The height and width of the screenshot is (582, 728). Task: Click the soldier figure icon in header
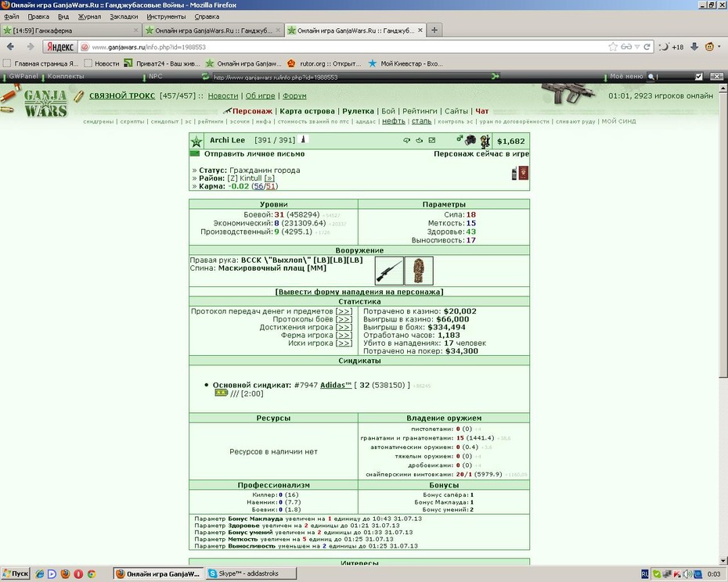coord(485,141)
